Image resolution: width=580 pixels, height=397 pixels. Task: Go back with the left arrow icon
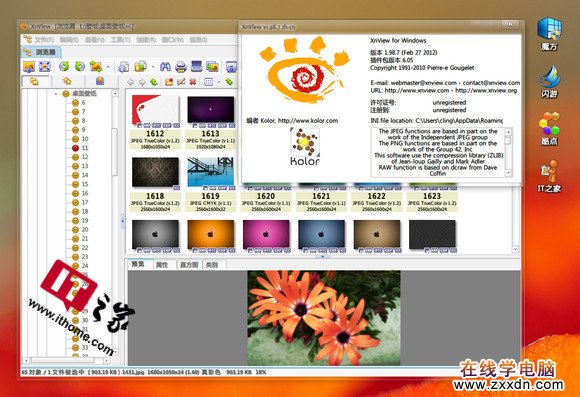[x=130, y=82]
